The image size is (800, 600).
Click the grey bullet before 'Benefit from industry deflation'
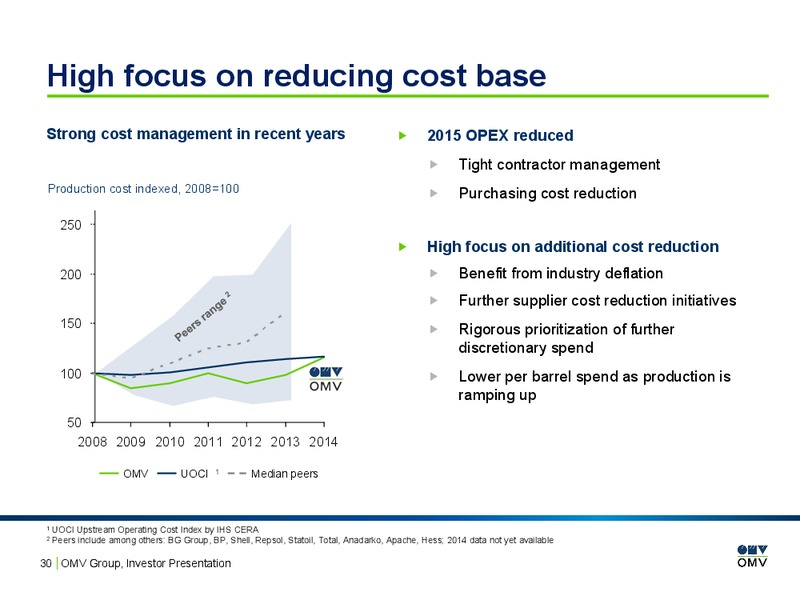coord(434,273)
